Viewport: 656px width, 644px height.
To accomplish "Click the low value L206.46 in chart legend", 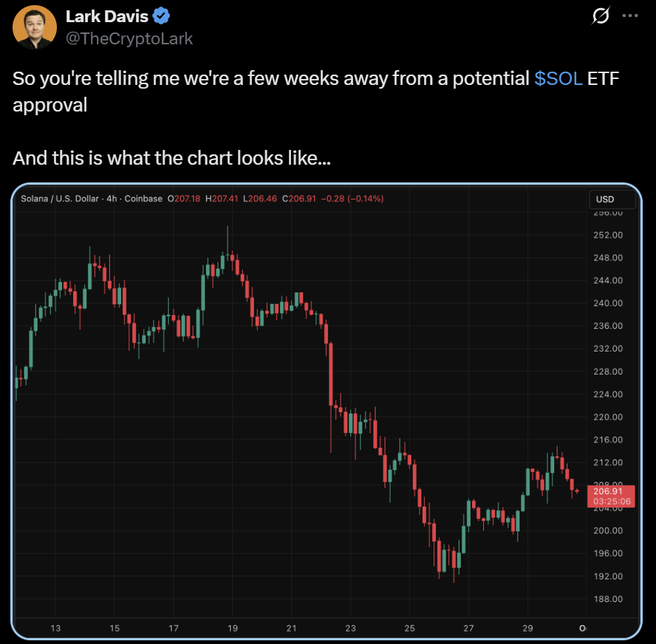I will click(260, 199).
